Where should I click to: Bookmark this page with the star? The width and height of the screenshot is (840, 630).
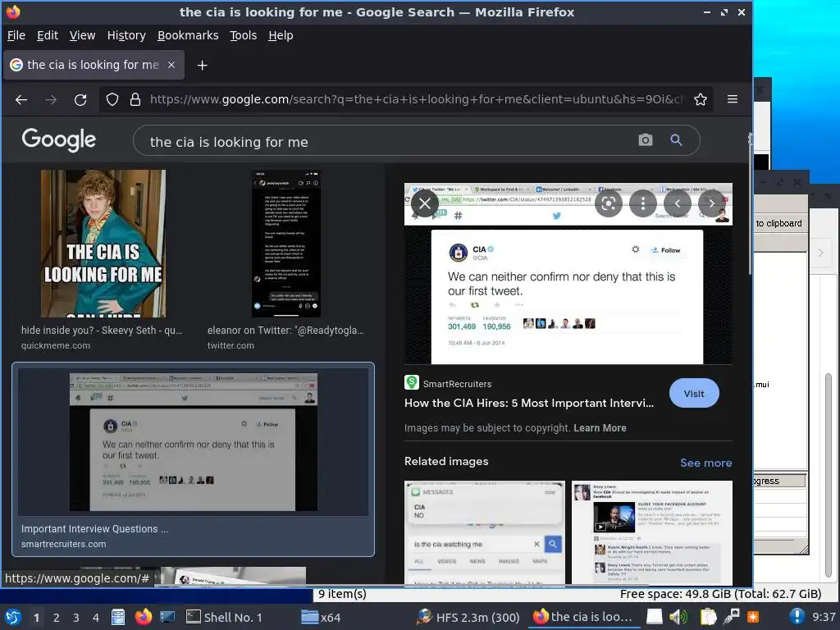(x=701, y=99)
